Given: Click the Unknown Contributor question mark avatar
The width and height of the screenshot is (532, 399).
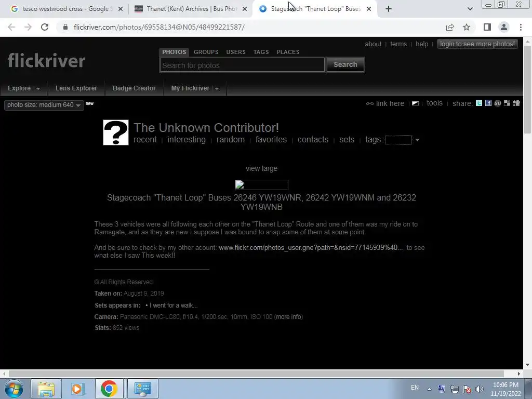Looking at the screenshot, I should click(x=116, y=132).
